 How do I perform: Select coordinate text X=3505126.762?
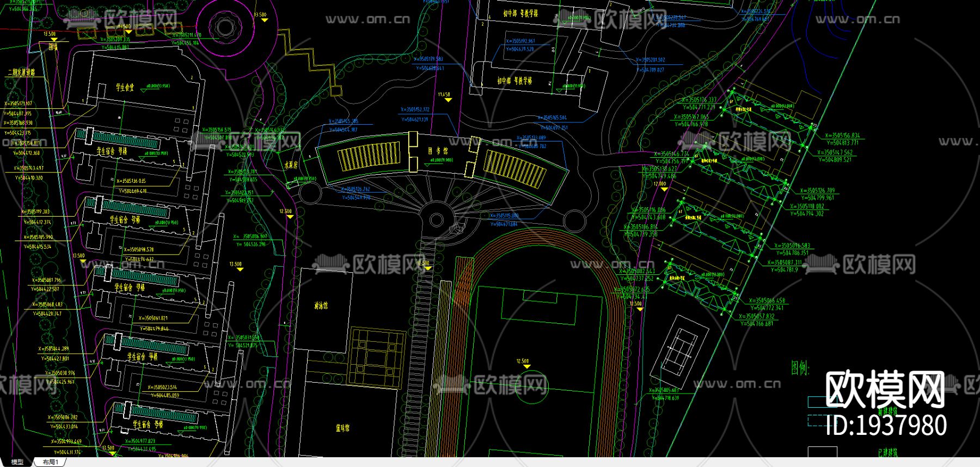[356, 189]
